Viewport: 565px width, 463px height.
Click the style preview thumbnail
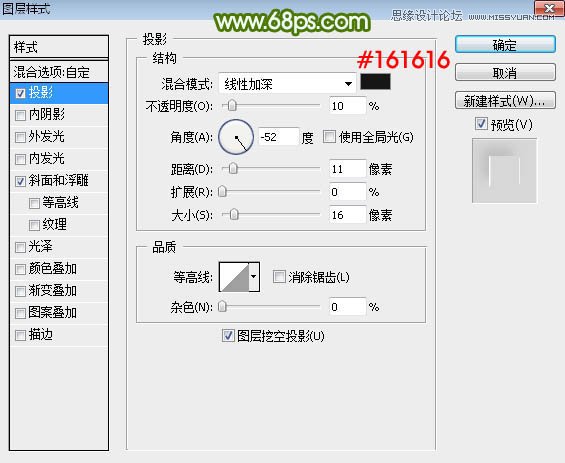504,170
